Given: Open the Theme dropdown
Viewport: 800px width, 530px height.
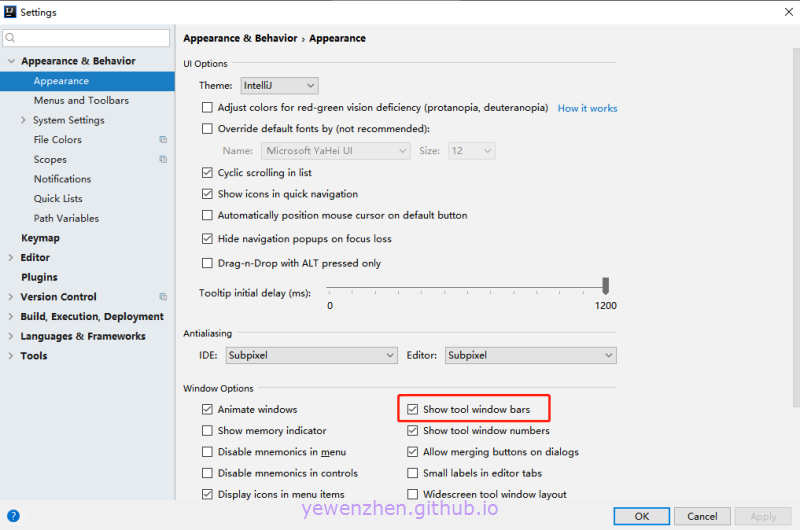Looking at the screenshot, I should click(278, 86).
